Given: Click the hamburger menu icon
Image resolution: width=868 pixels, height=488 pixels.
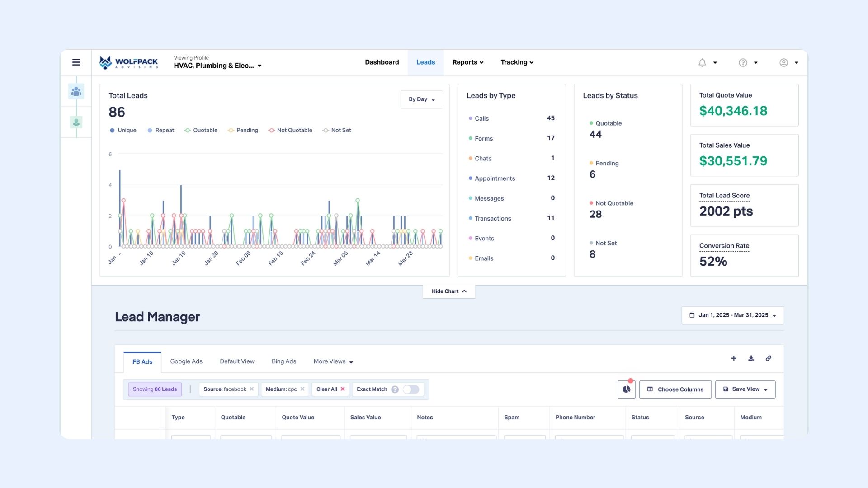Looking at the screenshot, I should (x=76, y=62).
